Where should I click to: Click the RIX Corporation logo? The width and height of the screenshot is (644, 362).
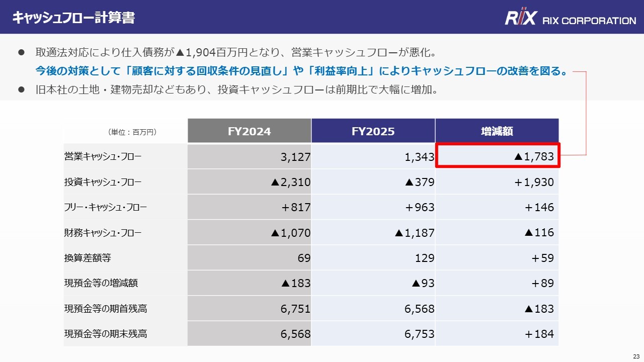(570, 19)
